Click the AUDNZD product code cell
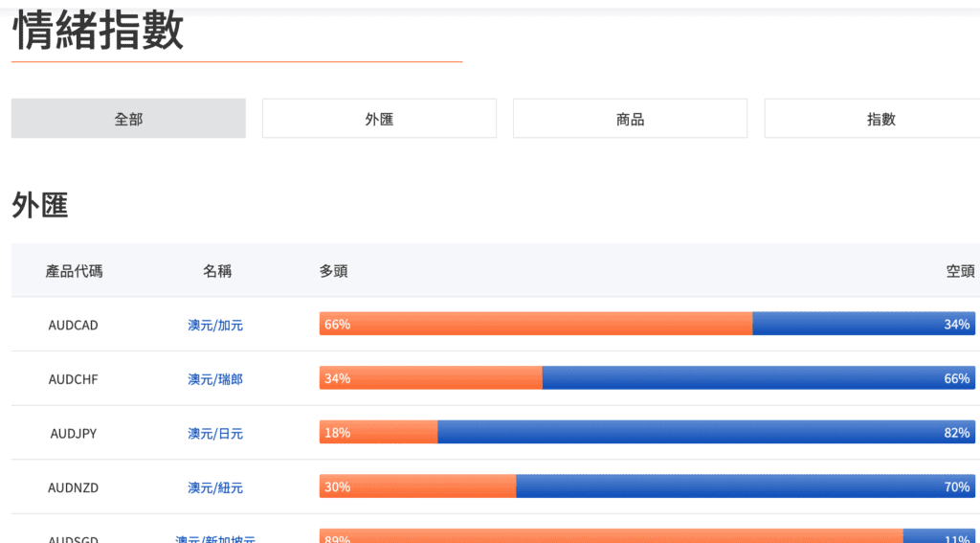980x543 pixels. 73,487
